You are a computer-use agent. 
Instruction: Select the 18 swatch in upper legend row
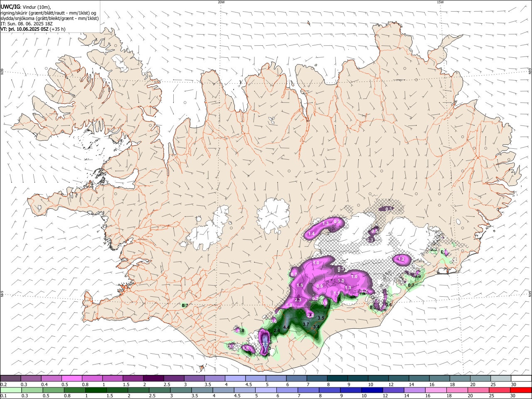coord(460,378)
